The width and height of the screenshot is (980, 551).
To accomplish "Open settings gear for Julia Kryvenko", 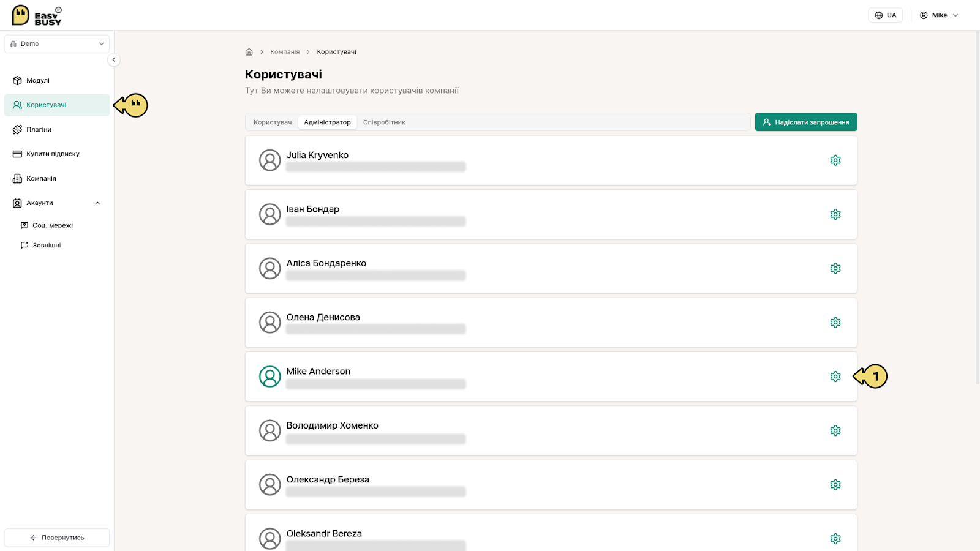I will [x=835, y=160].
